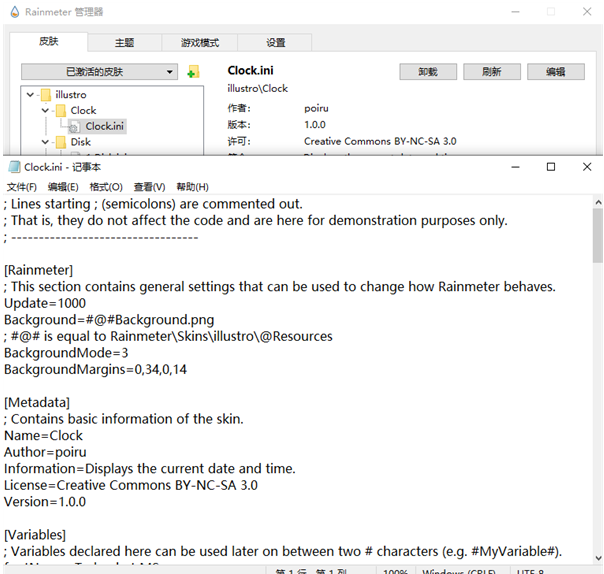Maximize the Notepad window
The width and height of the screenshot is (604, 574).
pyautogui.click(x=551, y=167)
